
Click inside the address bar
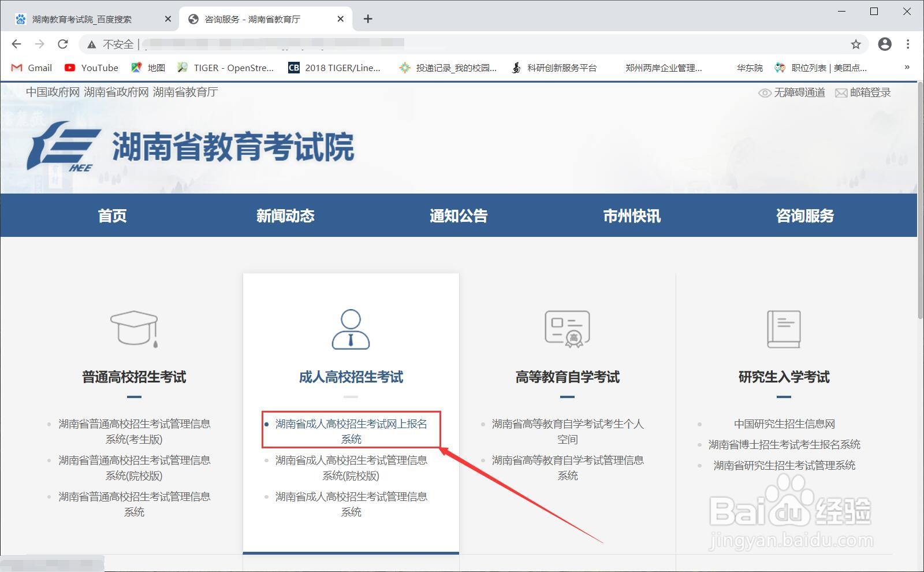pos(404,44)
